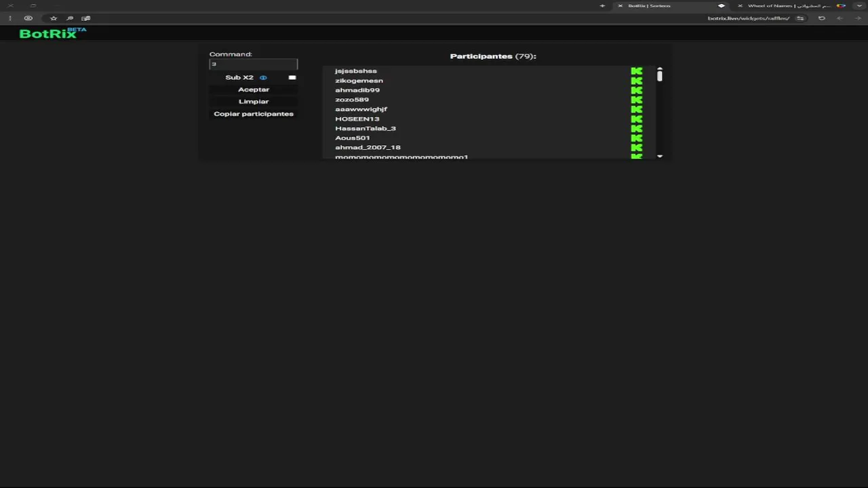The width and height of the screenshot is (868, 488).
Task: Click the Kick icon next to HOSEEN13
Action: point(636,119)
